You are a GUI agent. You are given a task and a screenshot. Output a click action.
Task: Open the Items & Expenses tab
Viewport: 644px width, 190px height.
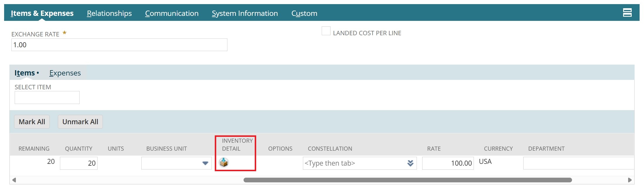[x=42, y=13]
